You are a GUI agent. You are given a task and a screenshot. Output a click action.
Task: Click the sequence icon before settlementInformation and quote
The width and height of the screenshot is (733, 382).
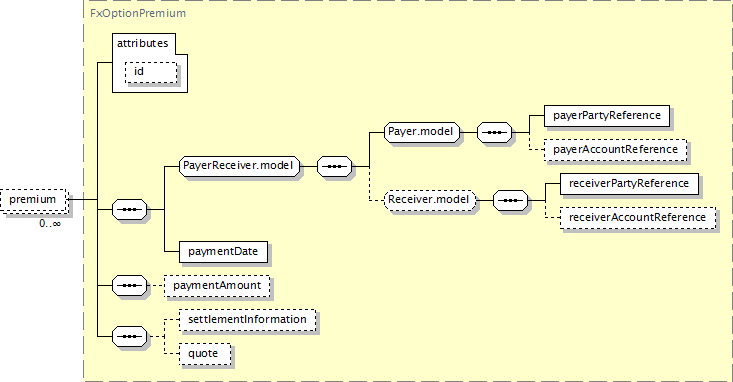(x=129, y=336)
